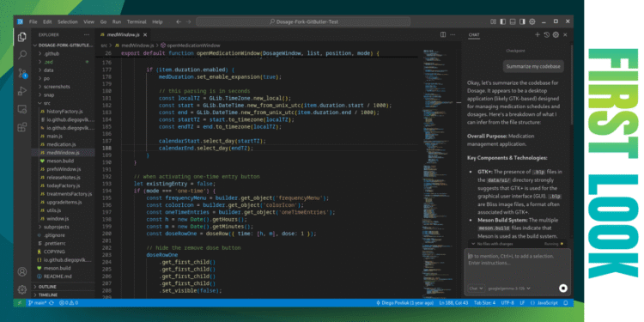Open the View menu
The width and height of the screenshot is (644, 322).
(88, 21)
